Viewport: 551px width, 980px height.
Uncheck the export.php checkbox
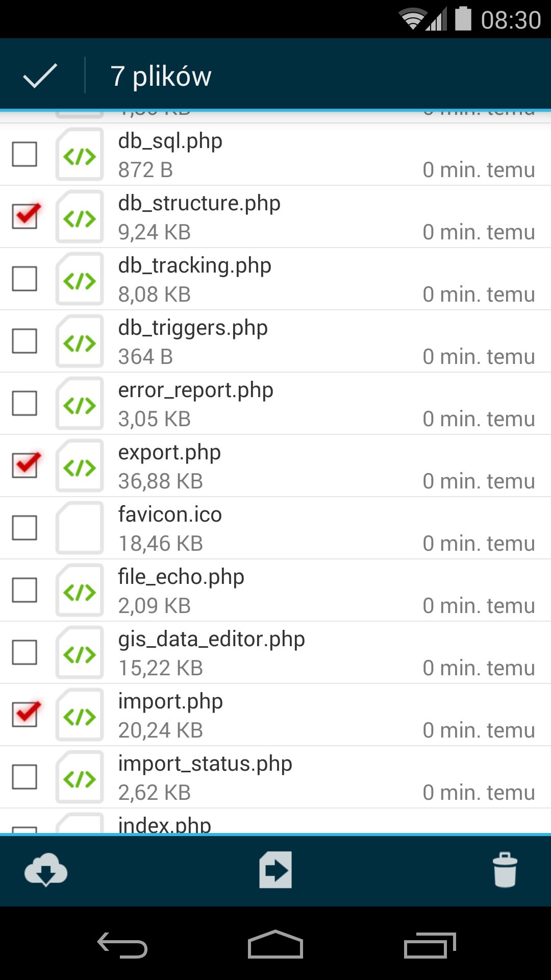pyautogui.click(x=26, y=464)
